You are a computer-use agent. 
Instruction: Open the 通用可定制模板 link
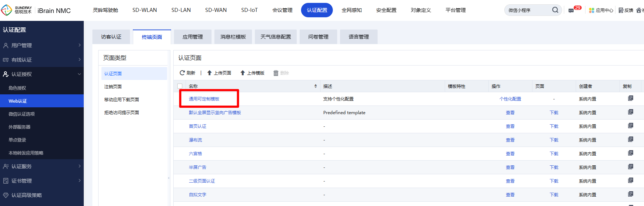[x=204, y=99]
